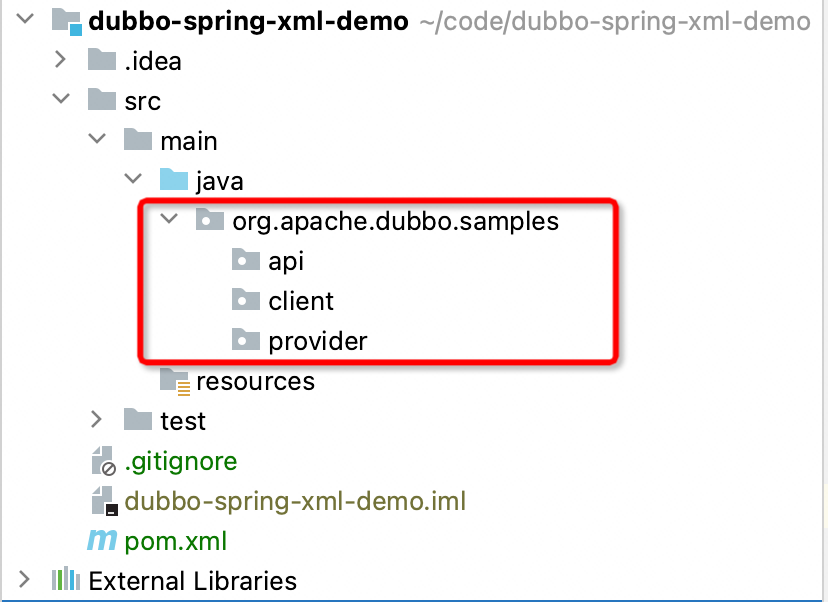Viewport: 828px width, 602px height.
Task: Expand External Libraries node arrow
Action: coord(25,580)
